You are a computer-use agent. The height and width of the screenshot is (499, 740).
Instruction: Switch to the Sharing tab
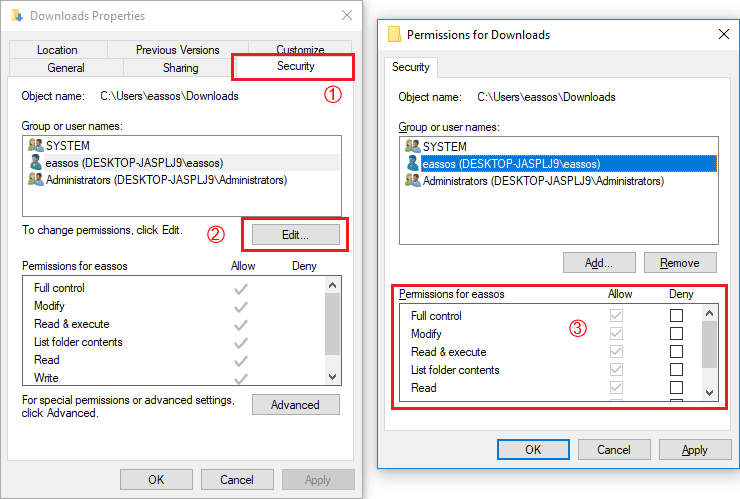[181, 68]
